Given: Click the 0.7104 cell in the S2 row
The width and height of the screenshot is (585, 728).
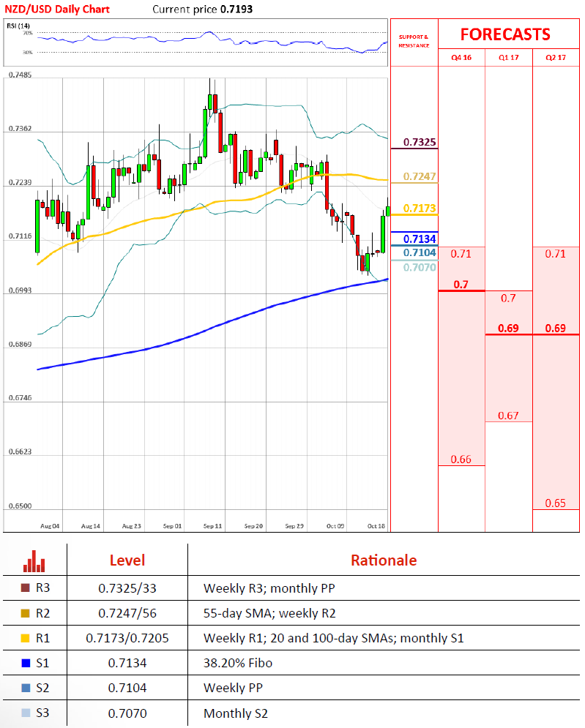Looking at the screenshot, I should pyautogui.click(x=127, y=688).
